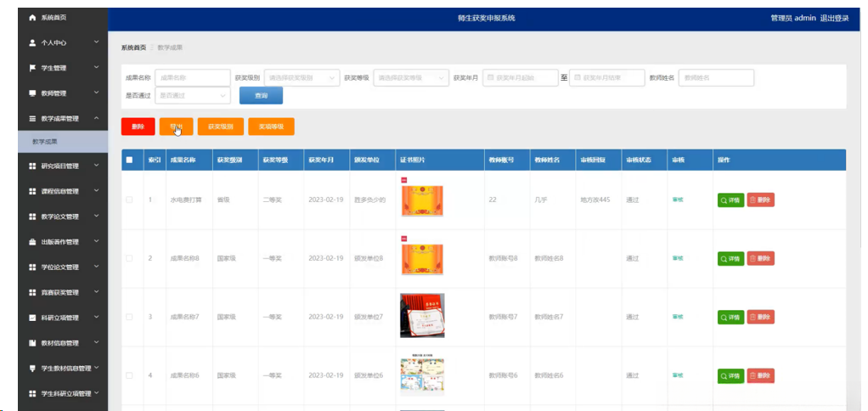Delete the 成果名称8 row with its trash button

coord(761,258)
